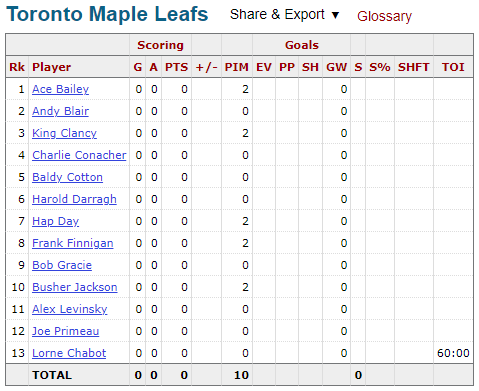Sort table by PIM column header
Screen dimensions: 479x391
(x=237, y=67)
